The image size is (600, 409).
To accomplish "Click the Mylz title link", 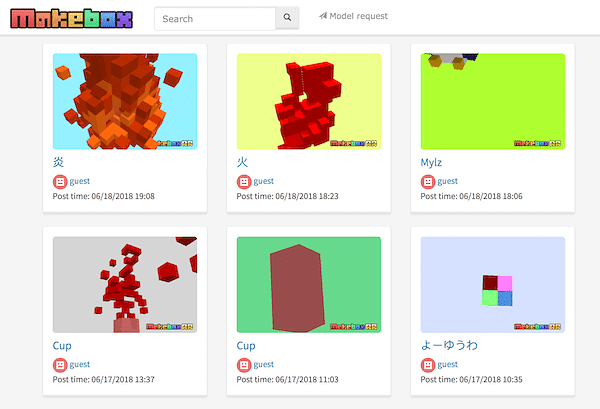I will pyautogui.click(x=432, y=162).
